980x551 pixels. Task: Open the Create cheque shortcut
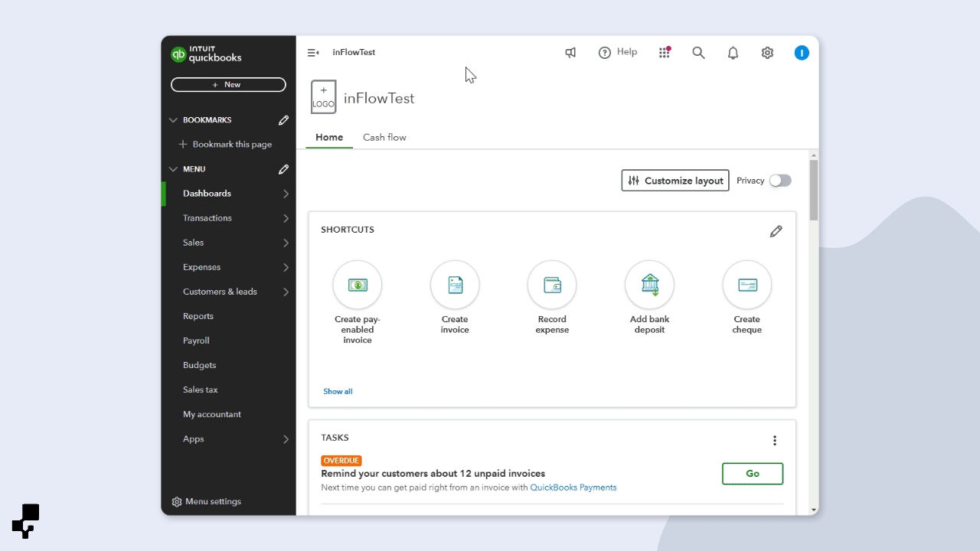click(746, 285)
